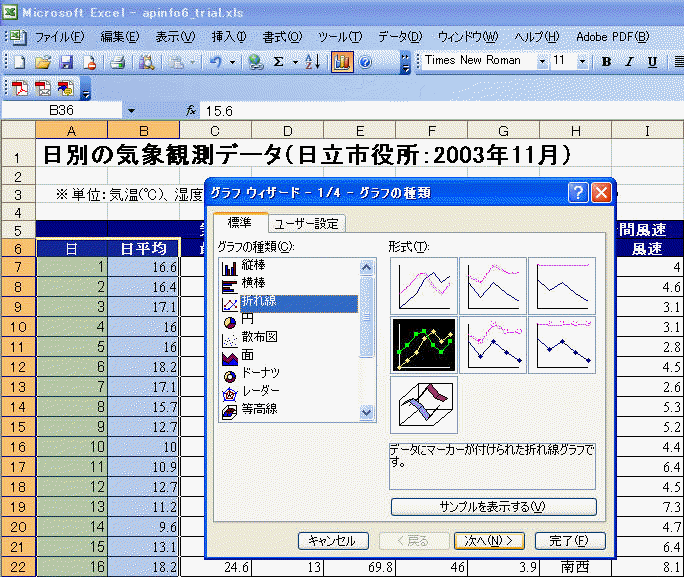This screenshot has width=684, height=577.
Task: Open the Times New Roman font dropdown
Action: coord(542,62)
